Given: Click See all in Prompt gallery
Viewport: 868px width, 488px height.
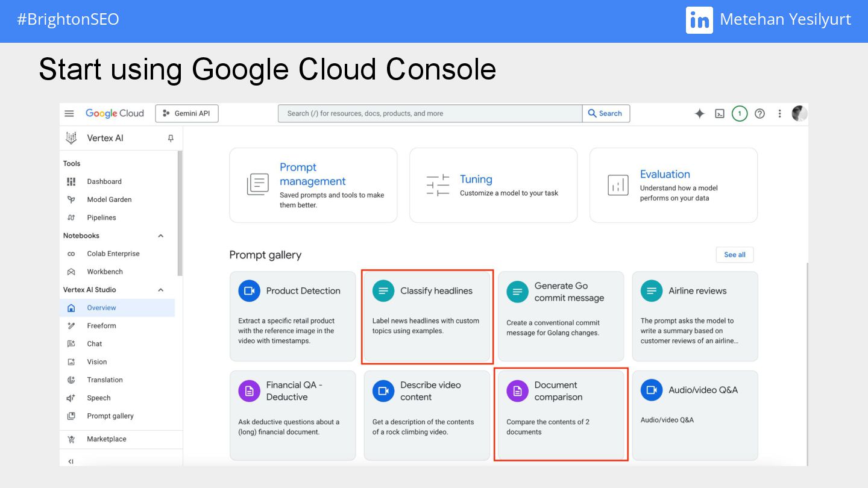Looking at the screenshot, I should click(x=734, y=255).
